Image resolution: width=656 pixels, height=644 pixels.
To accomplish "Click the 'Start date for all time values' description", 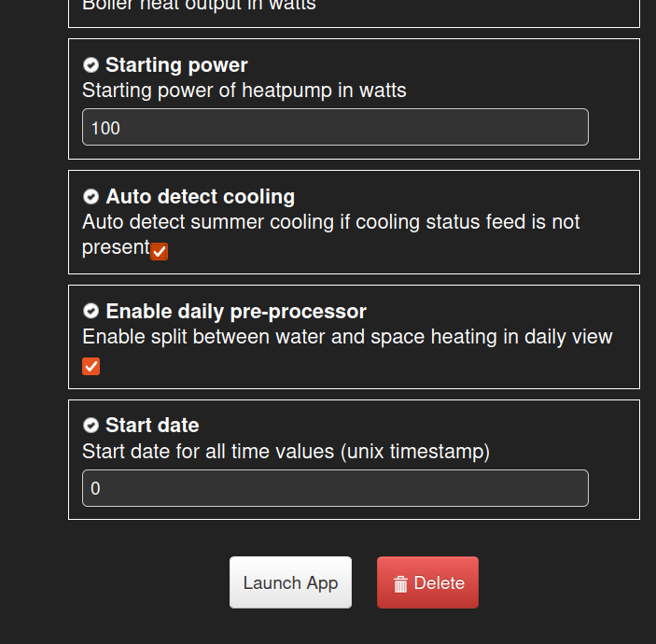I will click(286, 452).
